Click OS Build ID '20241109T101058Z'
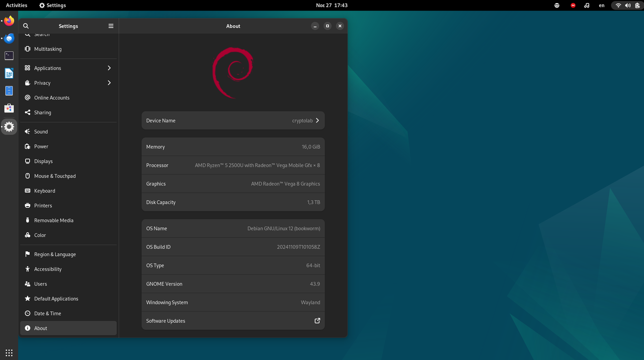Screen dimensions: 644x360 [x=298, y=247]
